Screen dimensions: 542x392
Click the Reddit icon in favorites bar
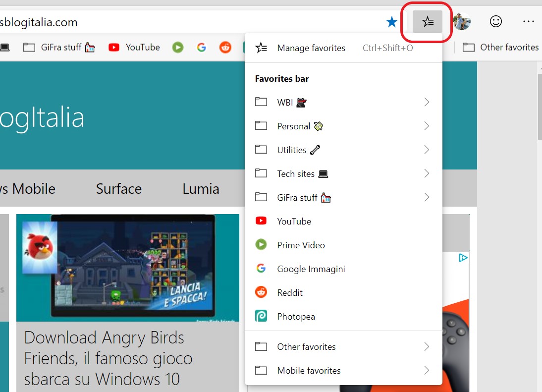pyautogui.click(x=225, y=48)
